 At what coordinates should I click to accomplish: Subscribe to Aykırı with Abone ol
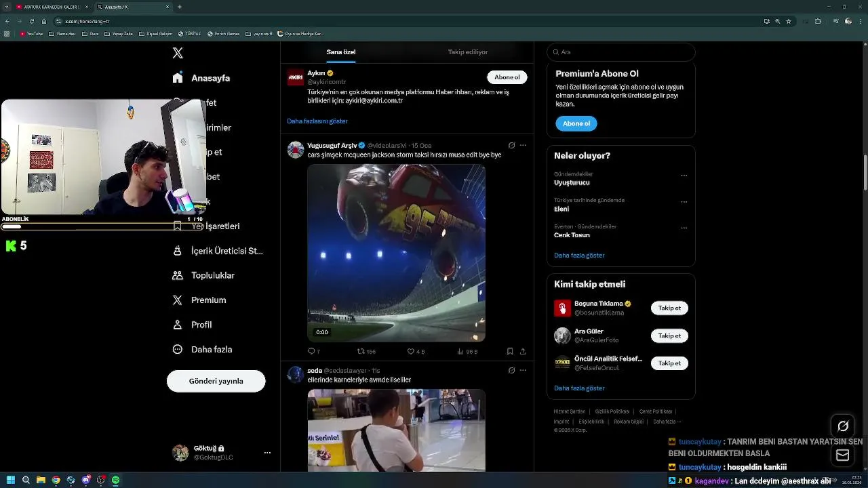[x=507, y=77]
